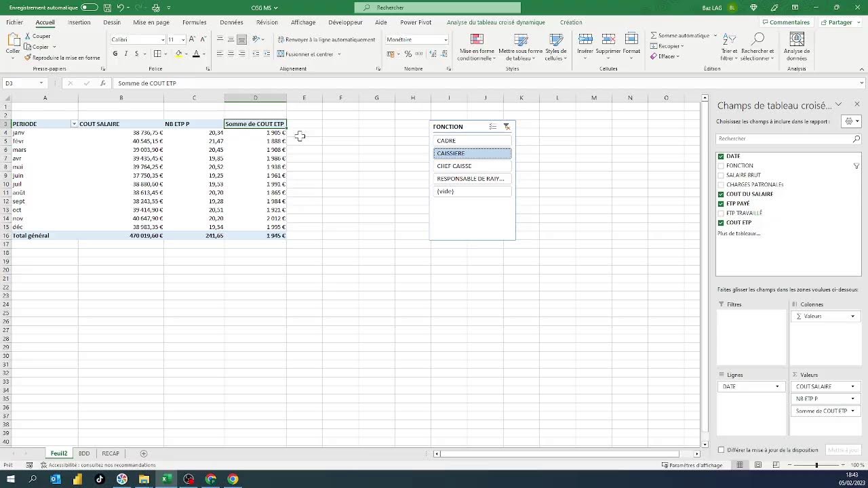Open the Somme de COUT ETP field dropdown
This screenshot has height=488, width=868.
[x=852, y=411]
